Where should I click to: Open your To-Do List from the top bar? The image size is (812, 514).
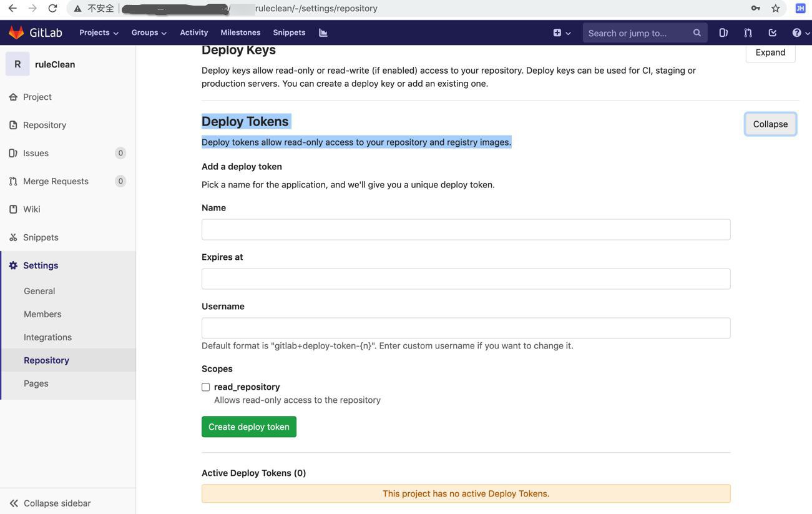coord(772,32)
